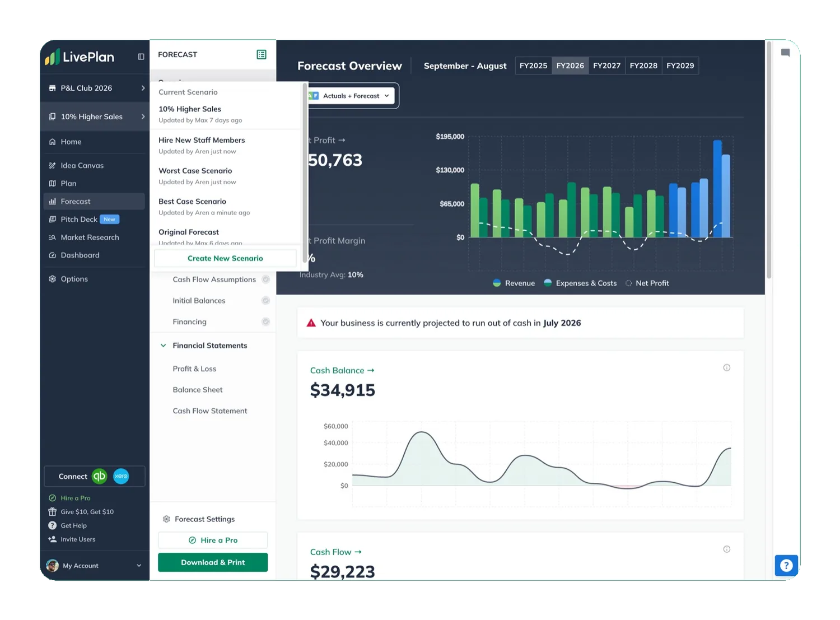Click the Forecast Settings gear icon
This screenshot has height=620, width=840.
[x=166, y=519]
